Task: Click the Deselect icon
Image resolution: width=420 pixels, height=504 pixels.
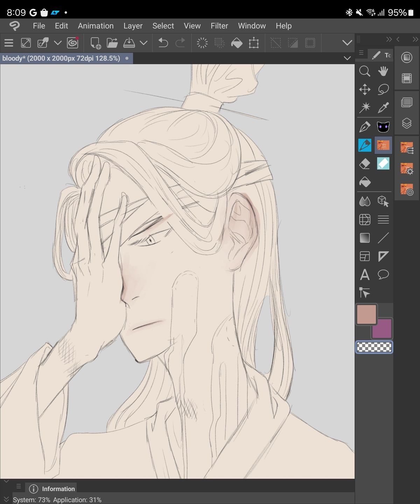Action: [276, 43]
